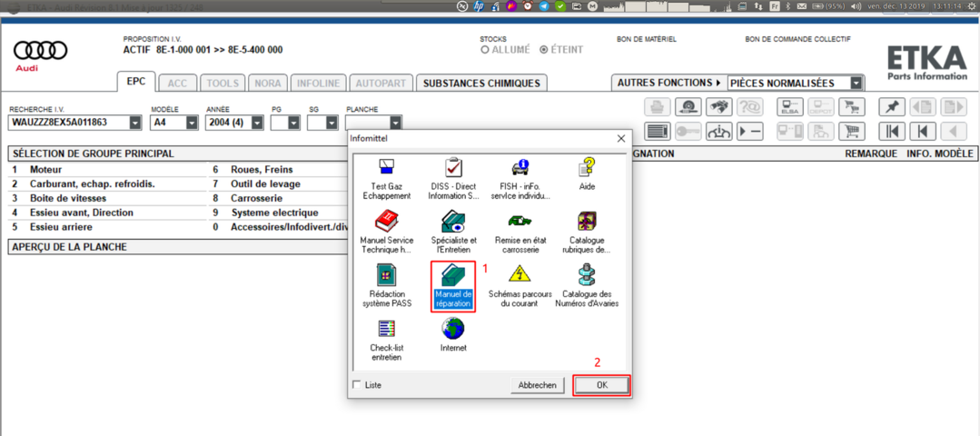This screenshot has width=980, height=436.
Task: Confirm with the OK button
Action: (601, 385)
